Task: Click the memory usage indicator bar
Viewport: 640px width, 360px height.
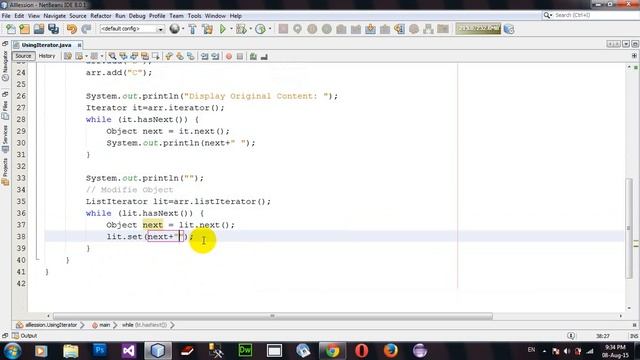Action: 478,29
